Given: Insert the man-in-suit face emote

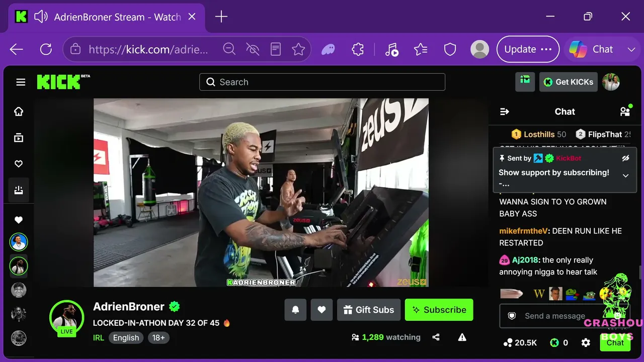Looking at the screenshot, I should coord(555,294).
